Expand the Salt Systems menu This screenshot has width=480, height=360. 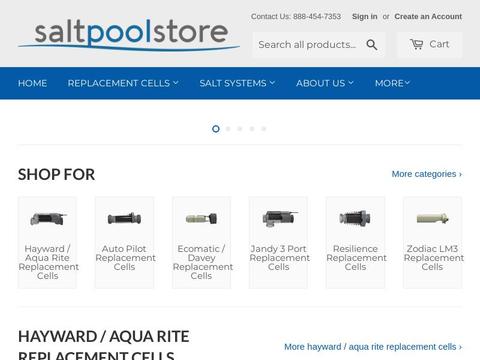pos(237,83)
